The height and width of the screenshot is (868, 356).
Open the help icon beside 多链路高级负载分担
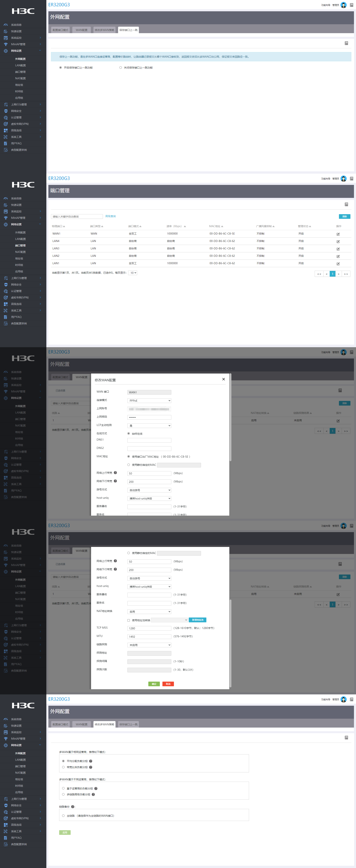tap(93, 794)
